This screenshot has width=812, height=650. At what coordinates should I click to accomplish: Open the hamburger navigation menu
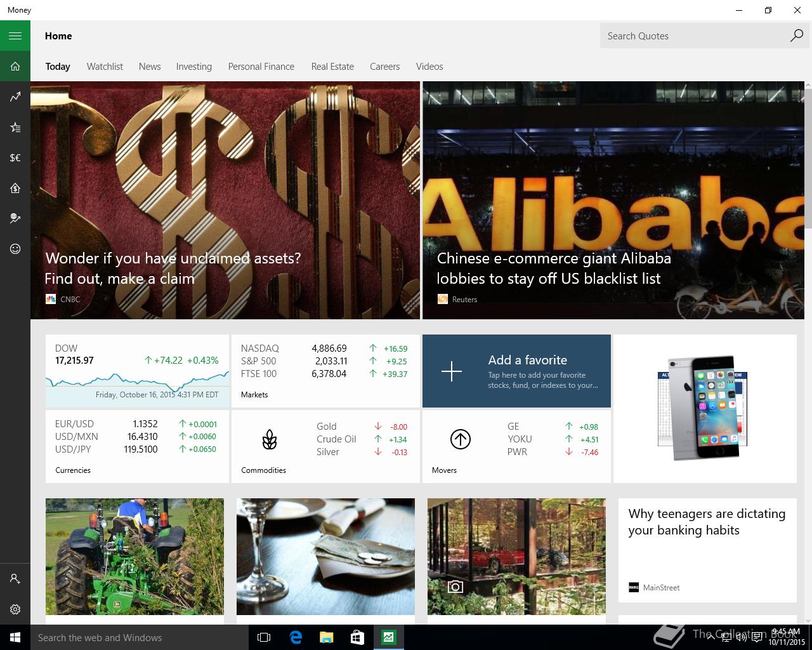coord(15,36)
